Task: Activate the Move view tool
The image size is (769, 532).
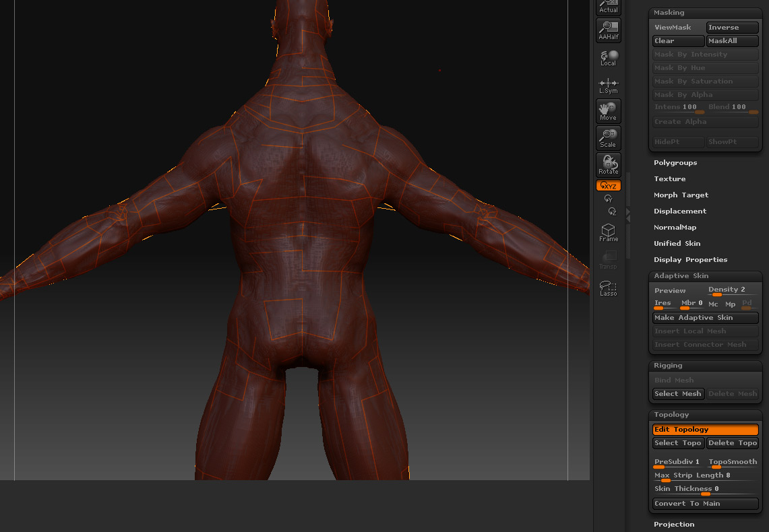Action: (x=609, y=110)
